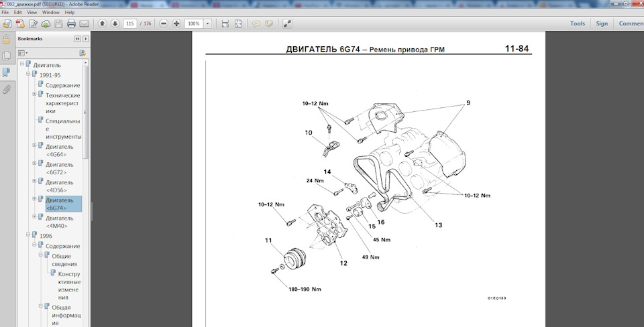The image size is (644, 327).
Task: Zoom out with the minus button
Action: pyautogui.click(x=164, y=23)
